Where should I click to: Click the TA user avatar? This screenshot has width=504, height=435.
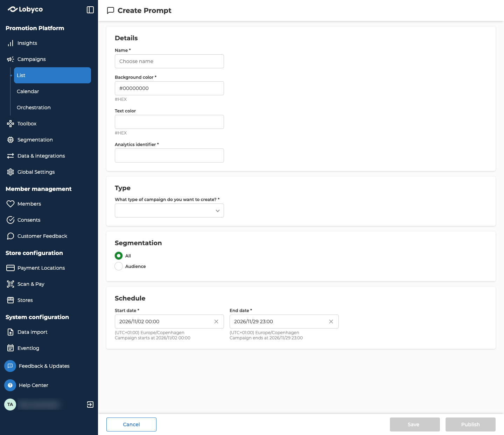(x=10, y=405)
